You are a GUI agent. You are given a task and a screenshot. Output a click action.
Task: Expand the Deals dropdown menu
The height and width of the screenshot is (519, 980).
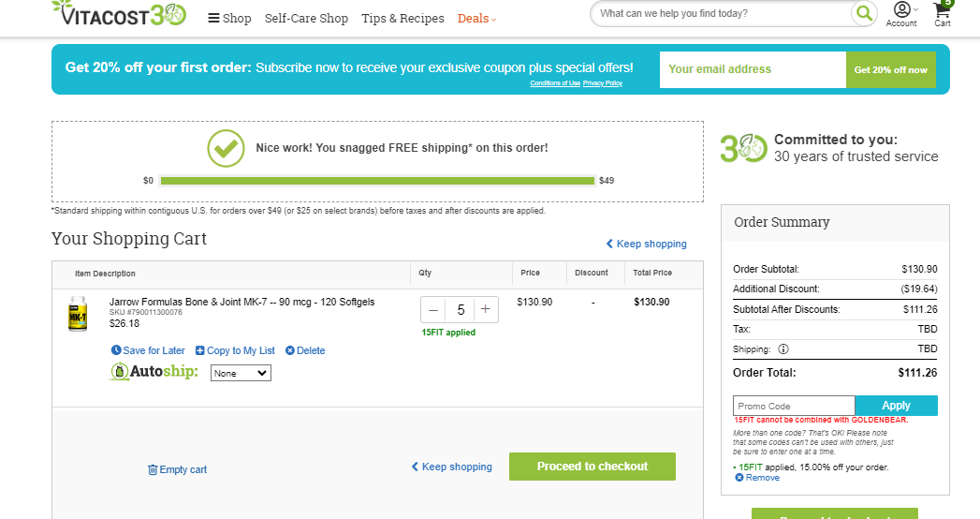coord(476,19)
